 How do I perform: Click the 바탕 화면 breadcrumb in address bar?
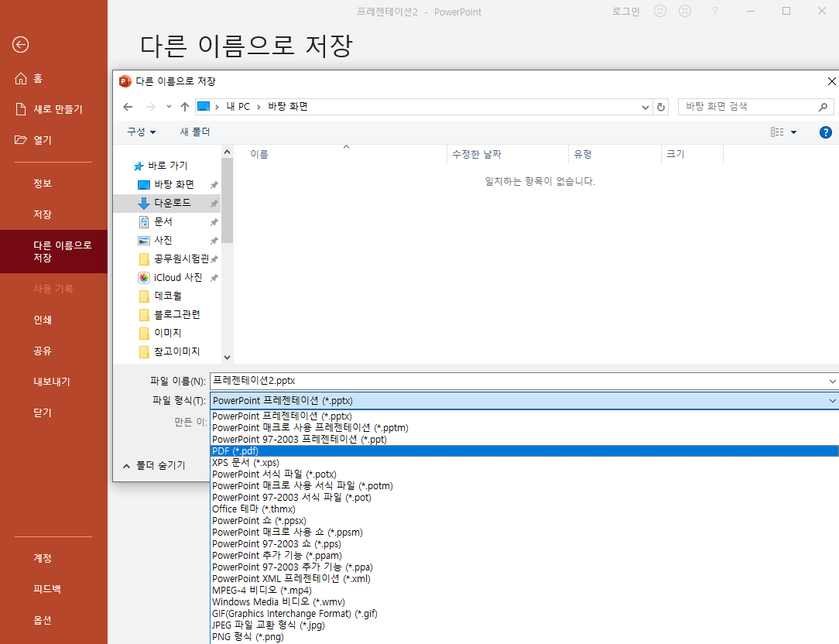pyautogui.click(x=288, y=107)
